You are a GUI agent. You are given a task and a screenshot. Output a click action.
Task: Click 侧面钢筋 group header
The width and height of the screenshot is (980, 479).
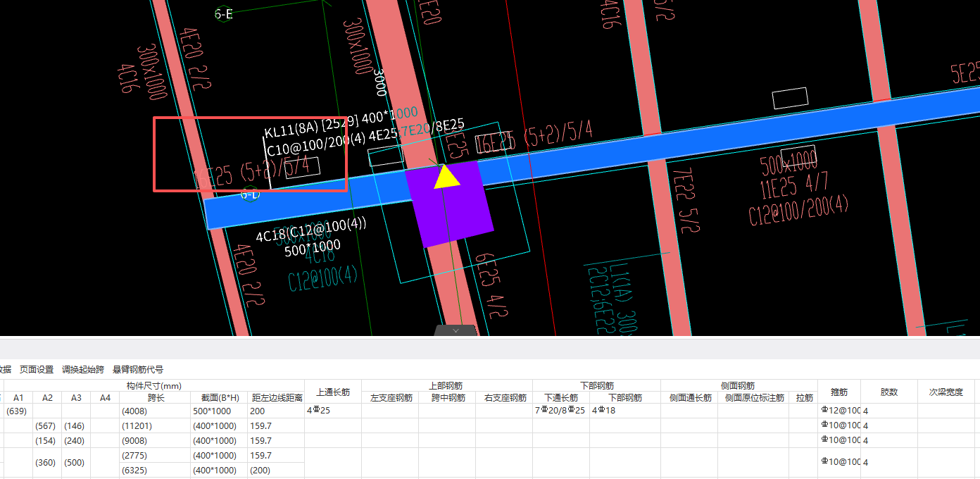[x=739, y=386]
